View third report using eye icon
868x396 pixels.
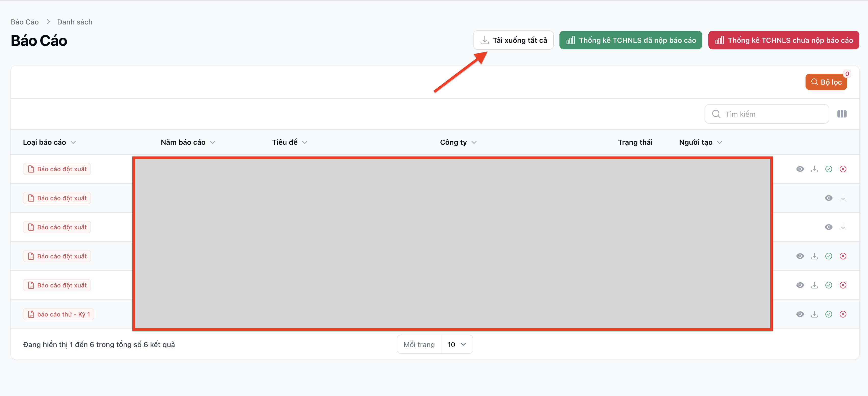(x=828, y=227)
